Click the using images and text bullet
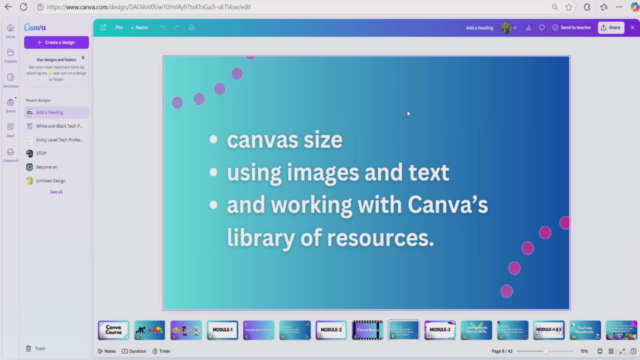This screenshot has width=640, height=360. click(x=338, y=172)
